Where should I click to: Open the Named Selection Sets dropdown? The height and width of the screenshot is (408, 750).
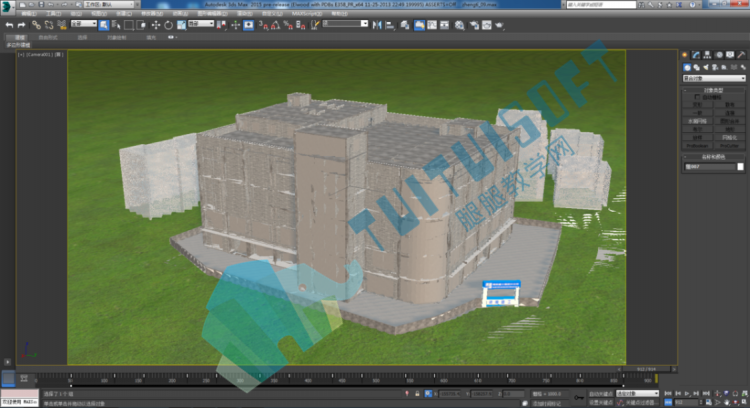coord(345,23)
